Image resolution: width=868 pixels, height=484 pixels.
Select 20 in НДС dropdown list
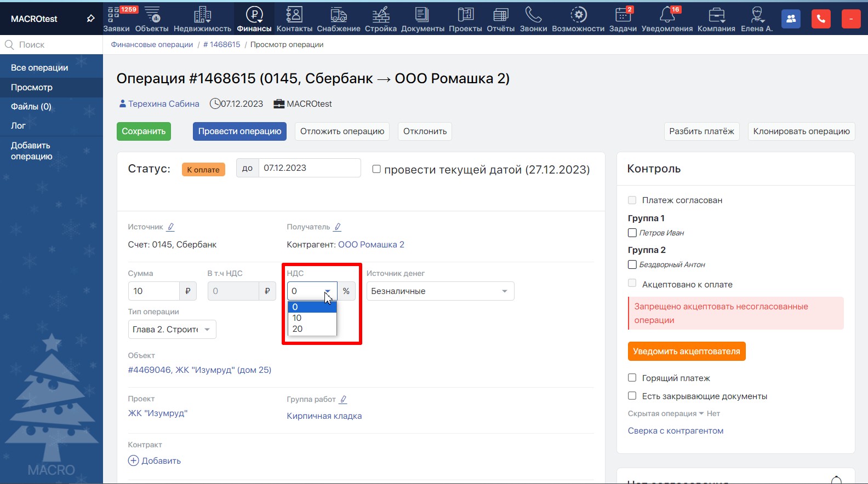click(298, 329)
